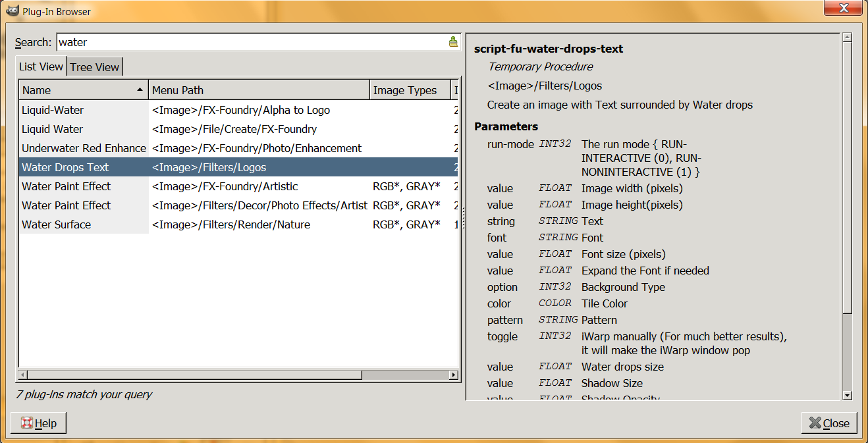Click the run-mode parameter name

510,143
